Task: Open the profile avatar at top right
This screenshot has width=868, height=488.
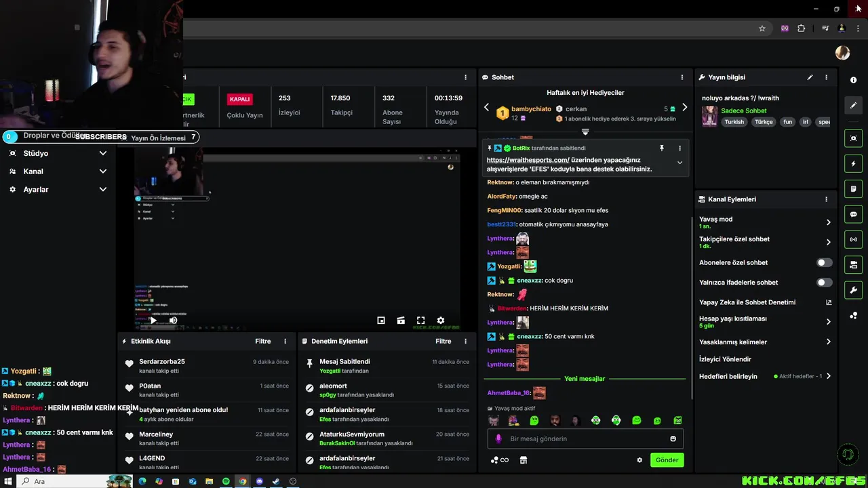Action: 842,53
